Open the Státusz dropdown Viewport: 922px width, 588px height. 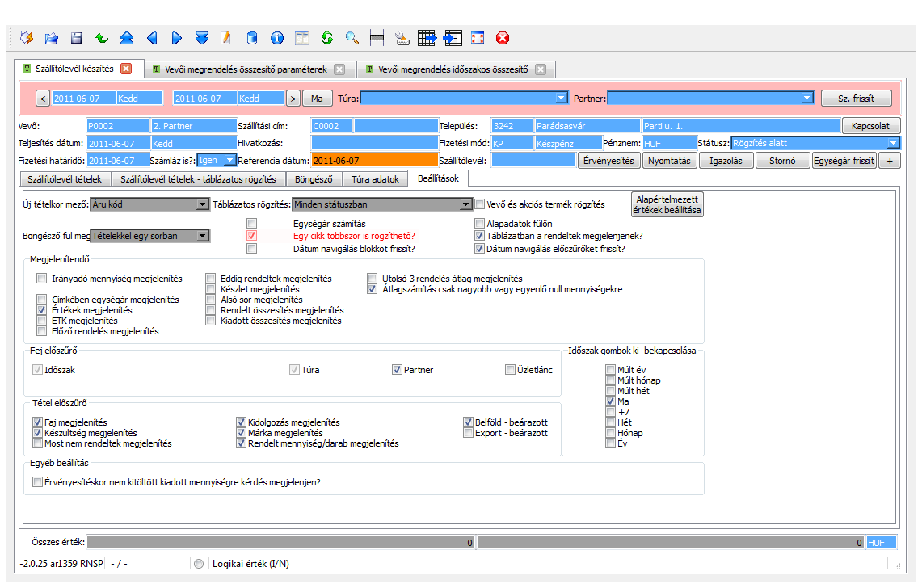pos(893,143)
